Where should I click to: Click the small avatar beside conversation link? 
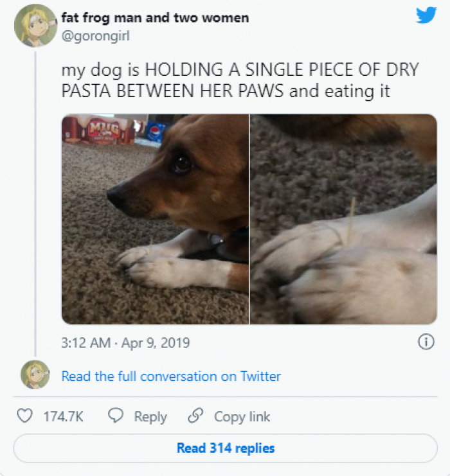click(35, 375)
